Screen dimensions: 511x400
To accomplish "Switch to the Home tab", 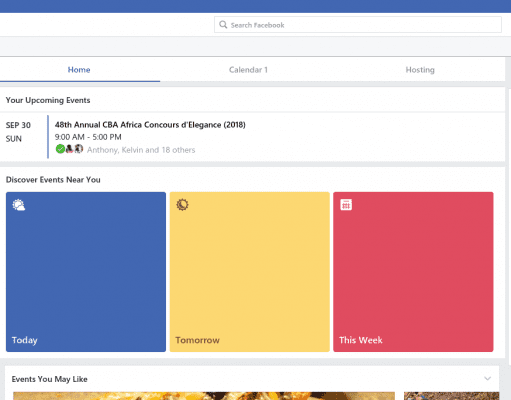I will click(79, 70).
